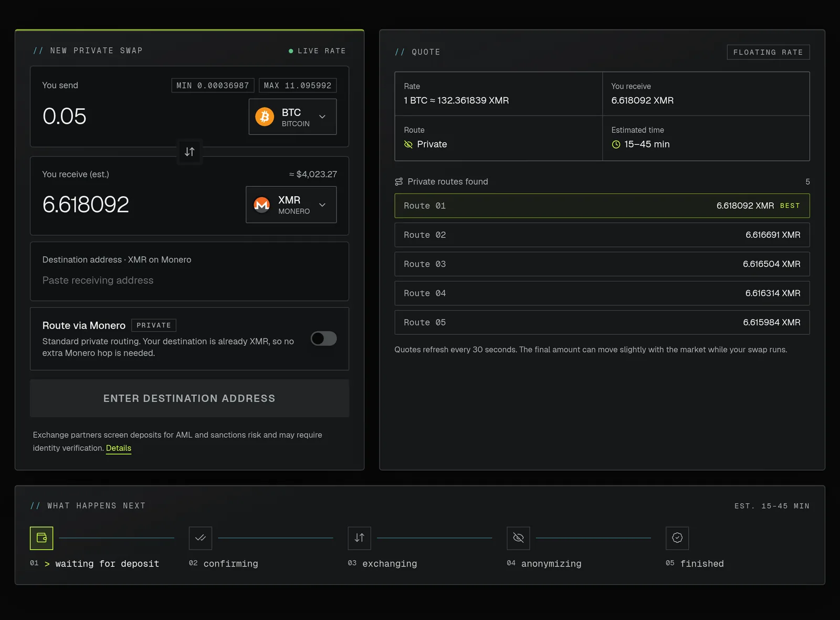
Task: Select Route 01 best quote
Action: [602, 206]
